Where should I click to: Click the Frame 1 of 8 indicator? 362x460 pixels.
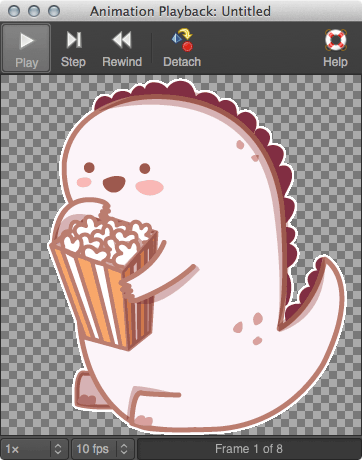pos(249,449)
